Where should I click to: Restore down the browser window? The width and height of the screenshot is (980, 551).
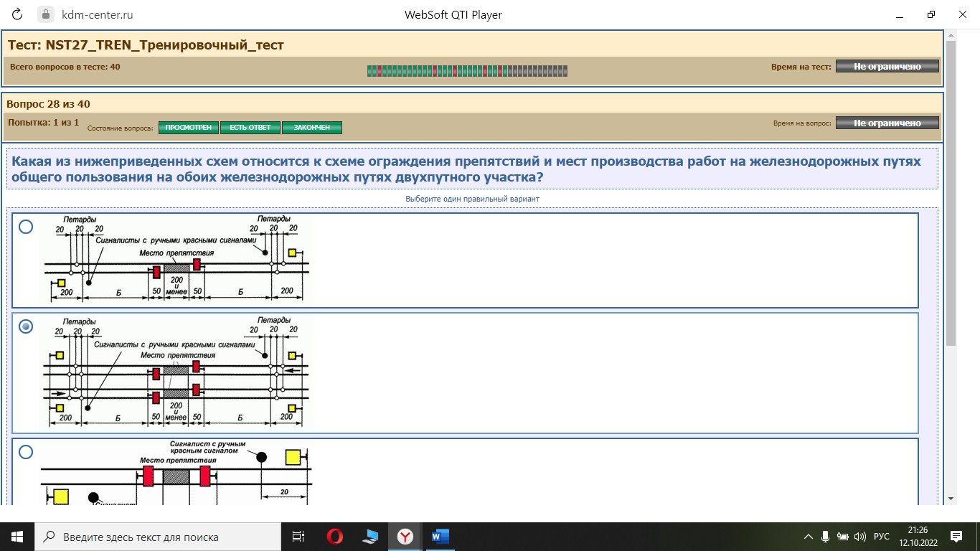tap(931, 14)
